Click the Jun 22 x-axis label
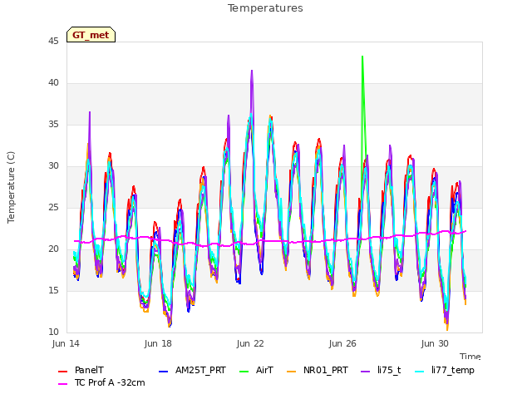The height and width of the screenshot is (399, 532). [250, 343]
